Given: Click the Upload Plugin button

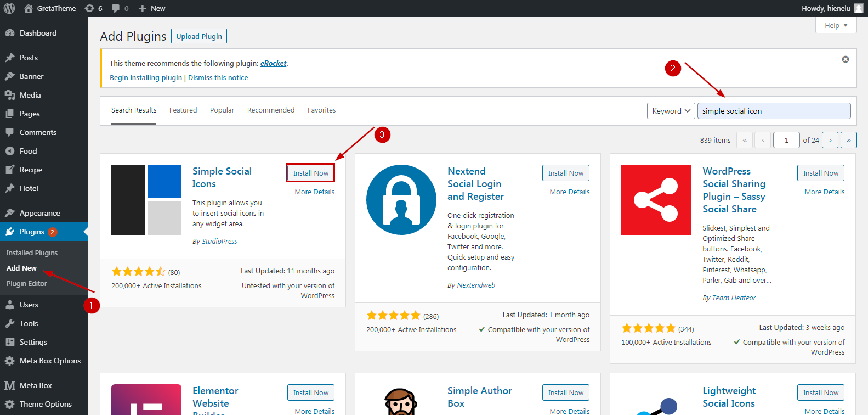Looking at the screenshot, I should [199, 36].
